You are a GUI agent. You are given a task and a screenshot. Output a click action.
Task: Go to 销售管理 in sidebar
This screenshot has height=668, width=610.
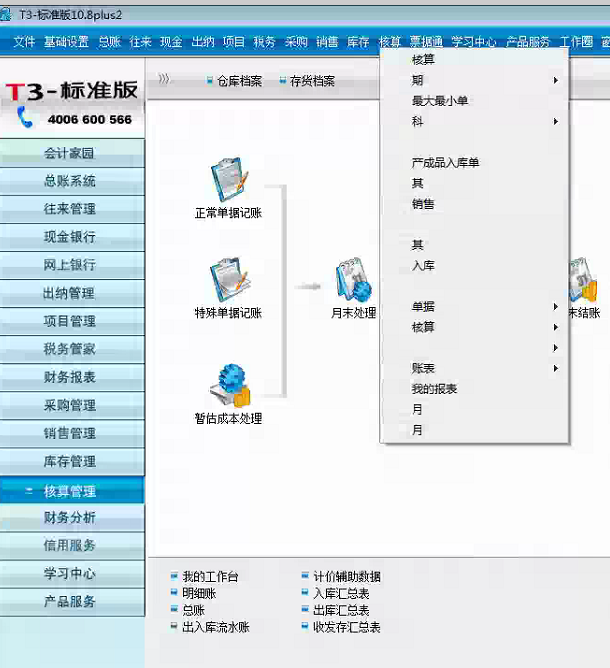click(72, 433)
